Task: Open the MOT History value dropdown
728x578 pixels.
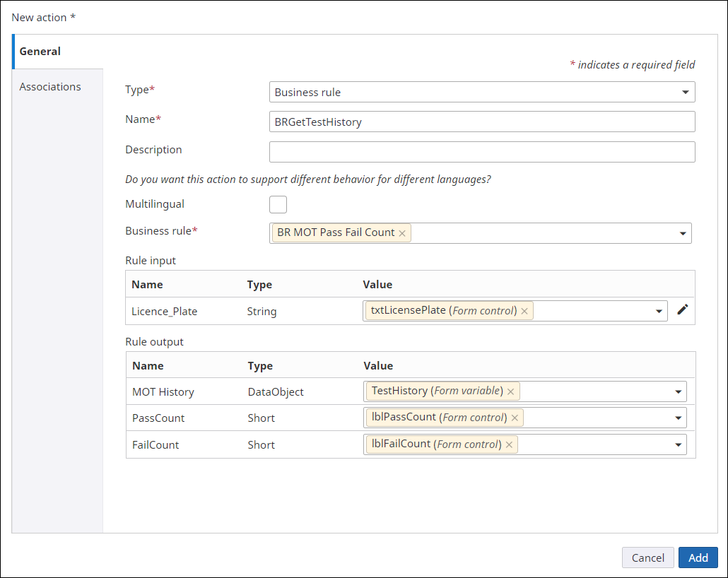Action: pyautogui.click(x=678, y=391)
